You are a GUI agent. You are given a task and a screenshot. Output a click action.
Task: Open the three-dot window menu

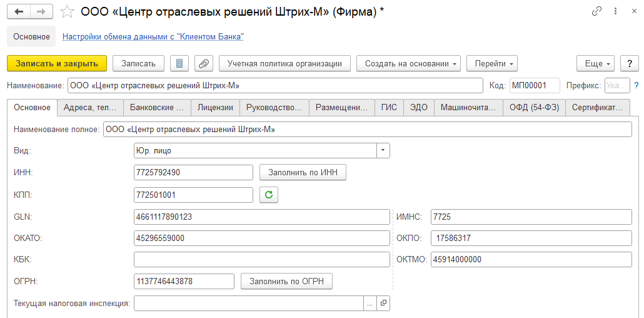click(616, 12)
